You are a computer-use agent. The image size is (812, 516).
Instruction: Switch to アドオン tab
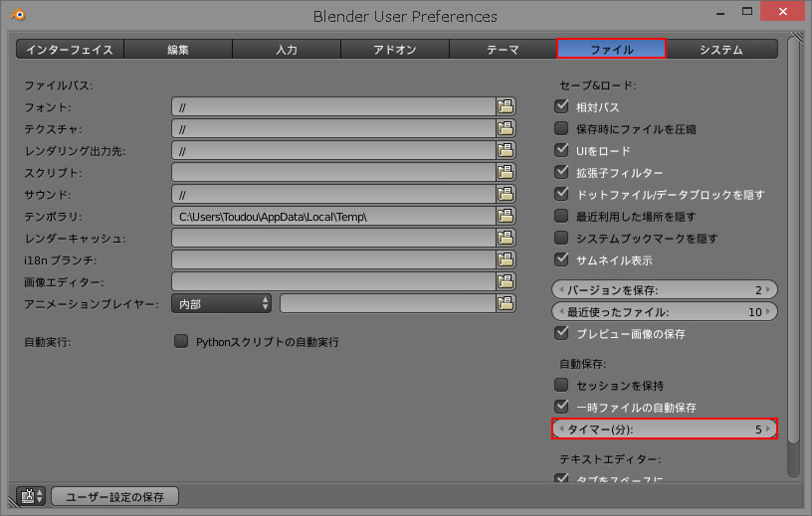click(x=394, y=49)
